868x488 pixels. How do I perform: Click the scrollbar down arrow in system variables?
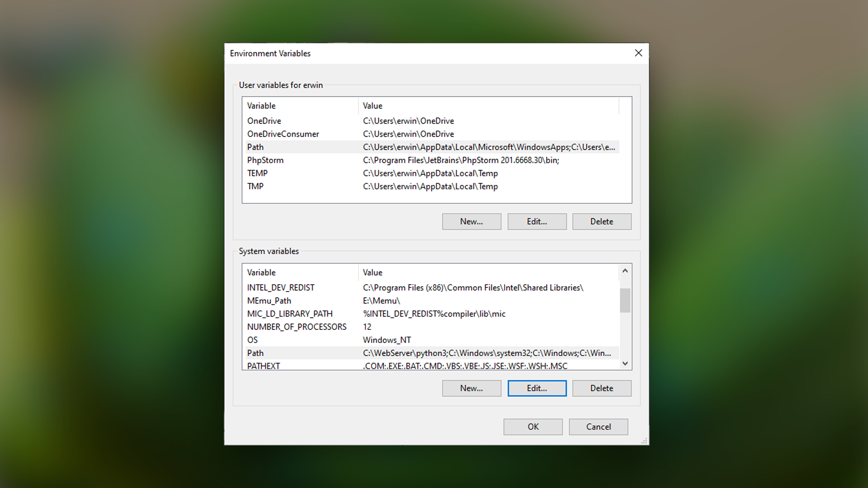click(625, 363)
